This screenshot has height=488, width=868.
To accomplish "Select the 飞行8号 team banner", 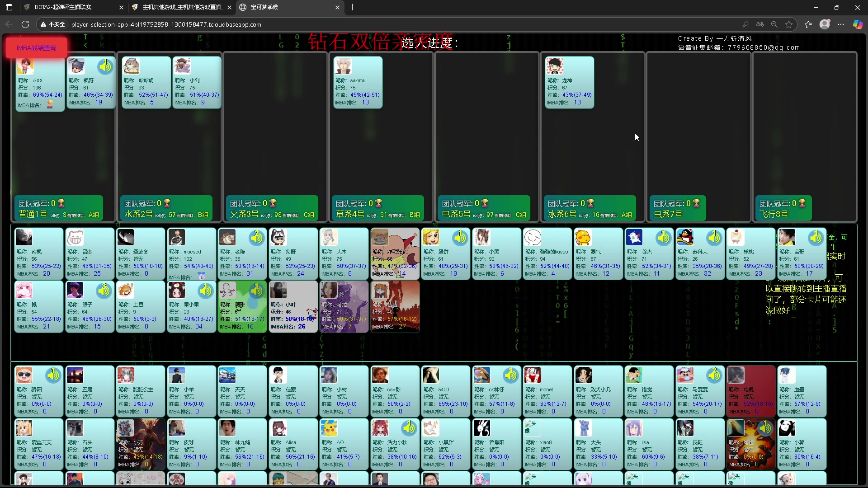I will tap(783, 209).
